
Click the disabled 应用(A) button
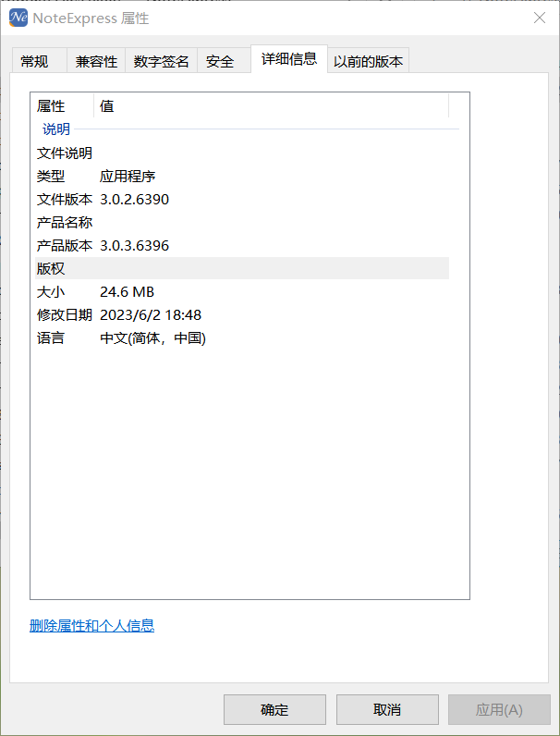point(499,709)
